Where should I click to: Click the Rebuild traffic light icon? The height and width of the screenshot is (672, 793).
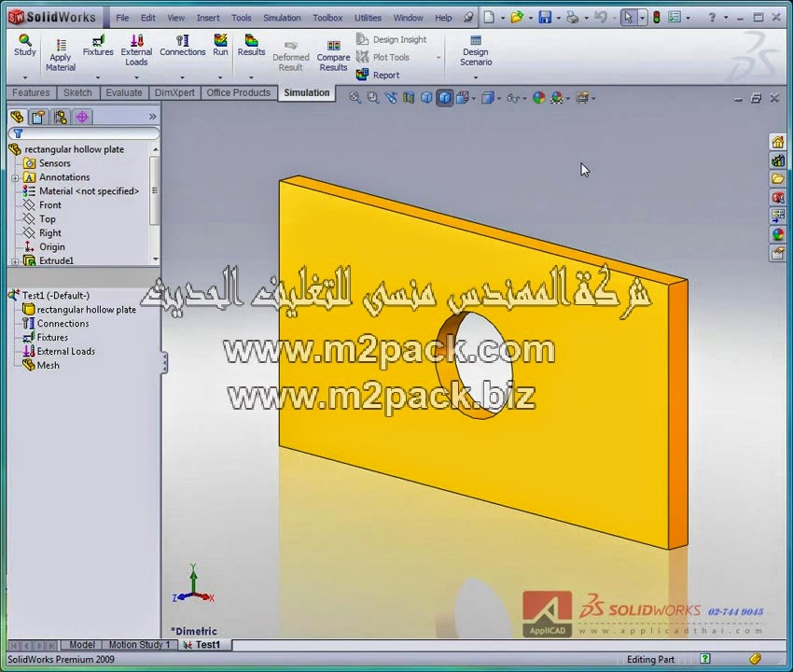coord(657,18)
